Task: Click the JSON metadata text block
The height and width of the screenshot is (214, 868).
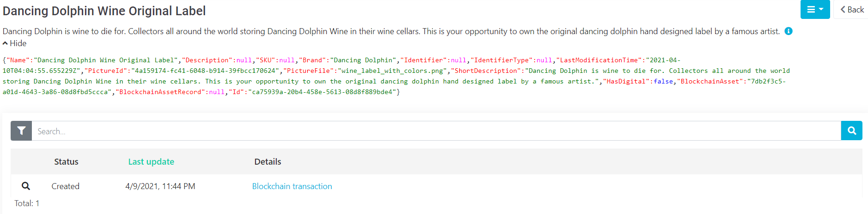Action: pyautogui.click(x=396, y=76)
